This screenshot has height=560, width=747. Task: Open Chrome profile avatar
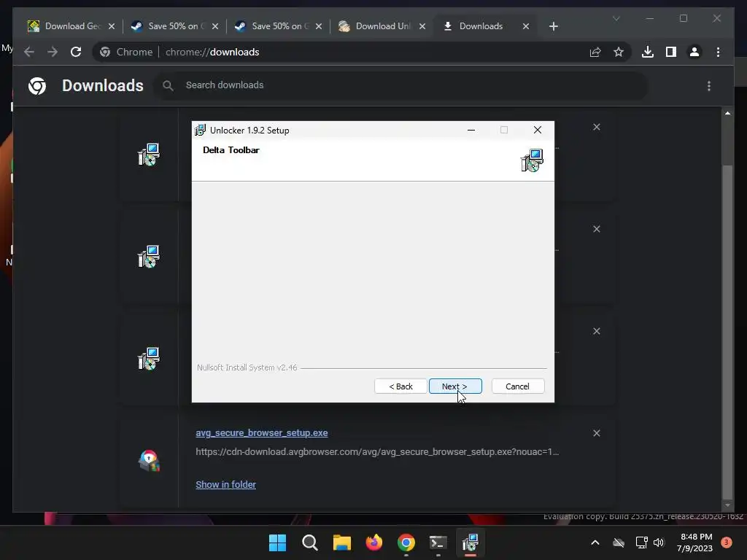(x=694, y=52)
